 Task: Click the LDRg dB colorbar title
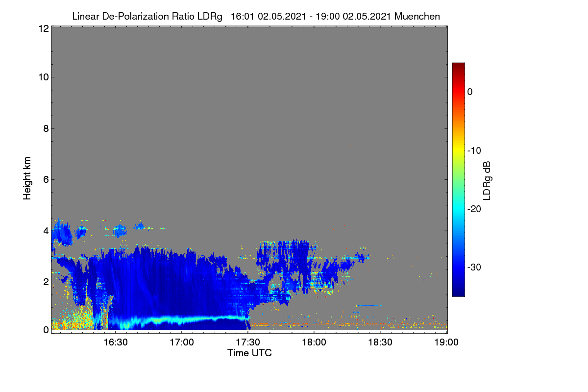(487, 180)
